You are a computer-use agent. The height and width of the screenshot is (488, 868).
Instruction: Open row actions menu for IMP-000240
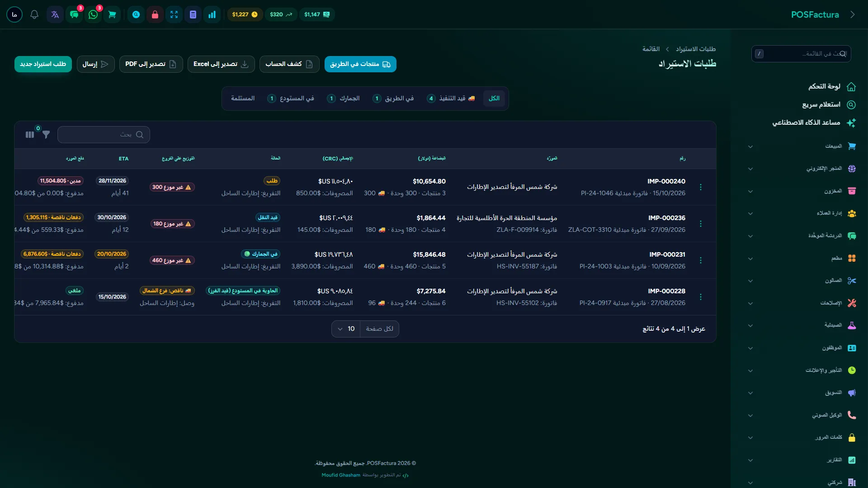701,187
